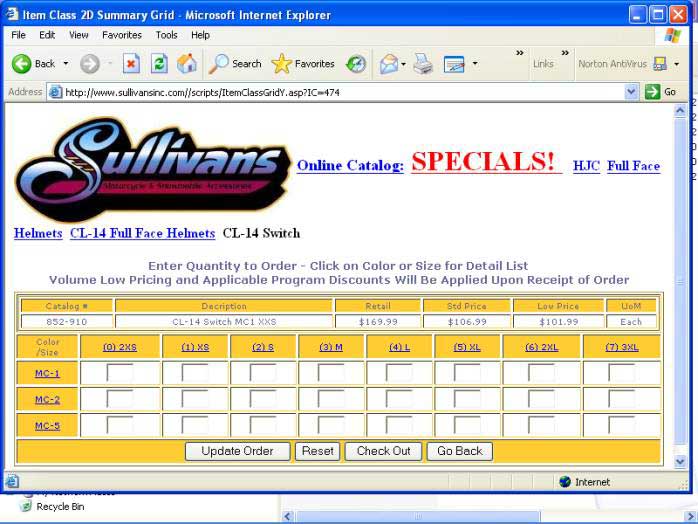Viewport: 698px width, 524px height.
Task: Open the MC-5 color link
Action: coord(47,426)
